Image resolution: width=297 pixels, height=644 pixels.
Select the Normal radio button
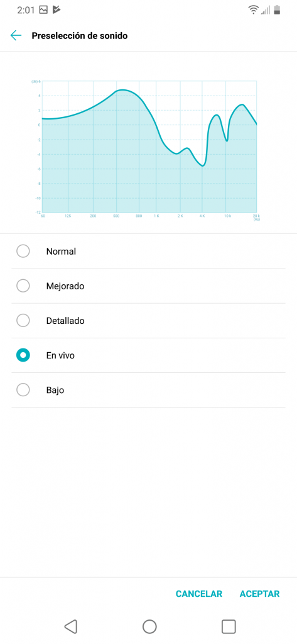(23, 251)
